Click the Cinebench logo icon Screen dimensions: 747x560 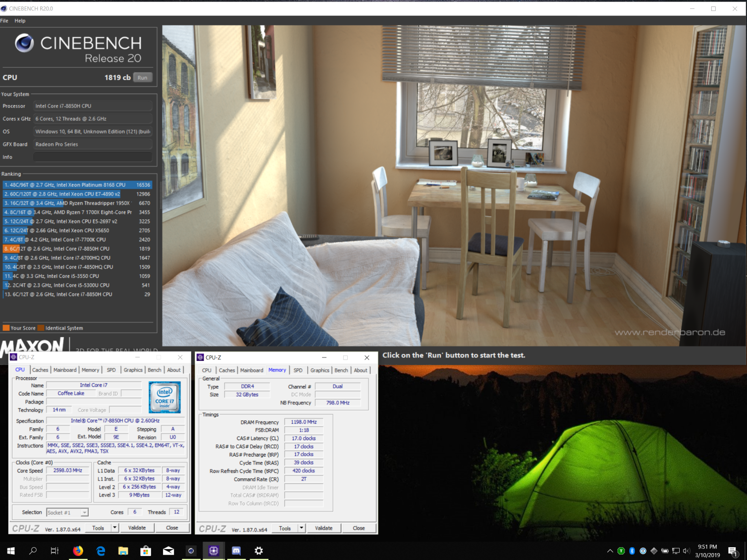[x=24, y=43]
